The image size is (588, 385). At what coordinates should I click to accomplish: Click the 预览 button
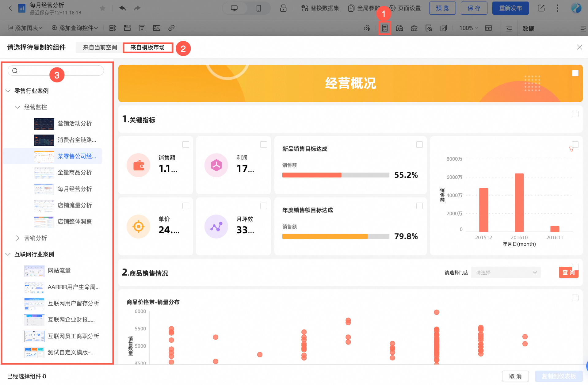(x=442, y=8)
